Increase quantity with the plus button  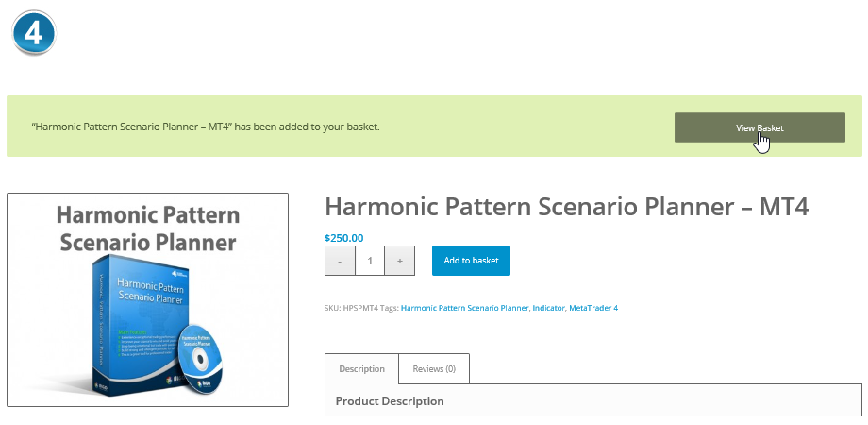tap(400, 261)
